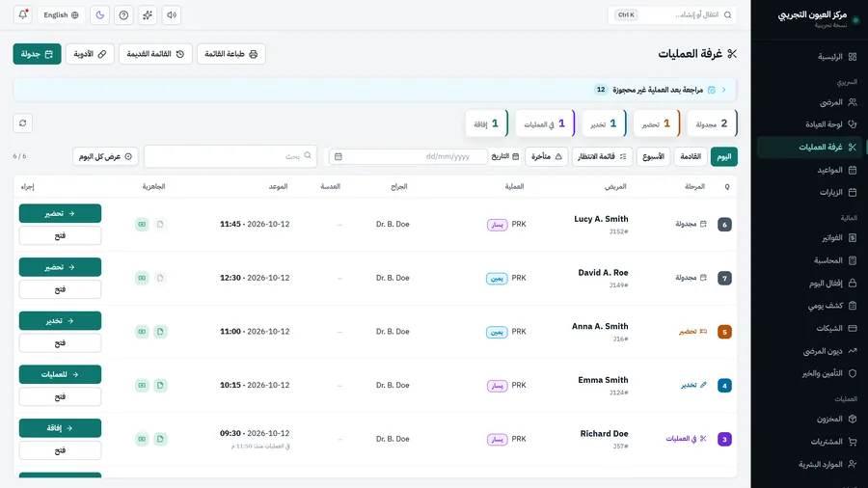Click فتح open button for Lucy A. Smith
Image resolution: width=868 pixels, height=488 pixels.
[60, 235]
